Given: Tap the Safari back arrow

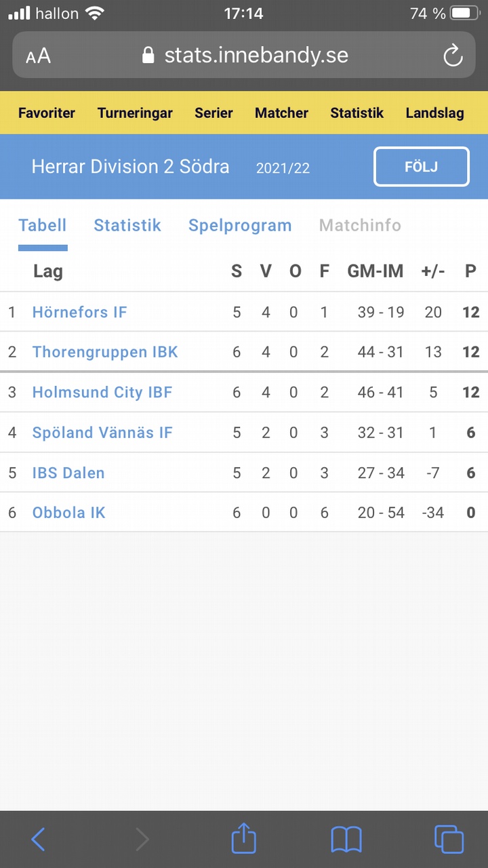Looking at the screenshot, I should point(39,840).
